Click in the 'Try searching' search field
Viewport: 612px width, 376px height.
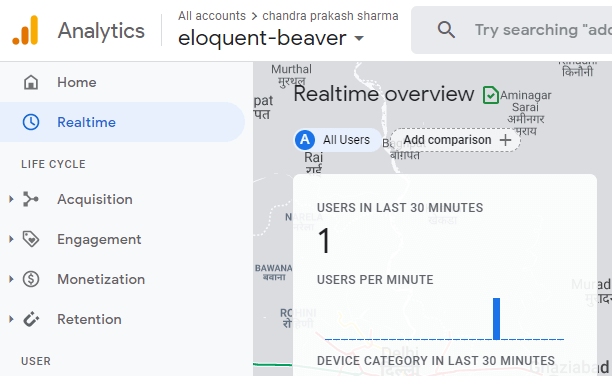click(x=512, y=30)
